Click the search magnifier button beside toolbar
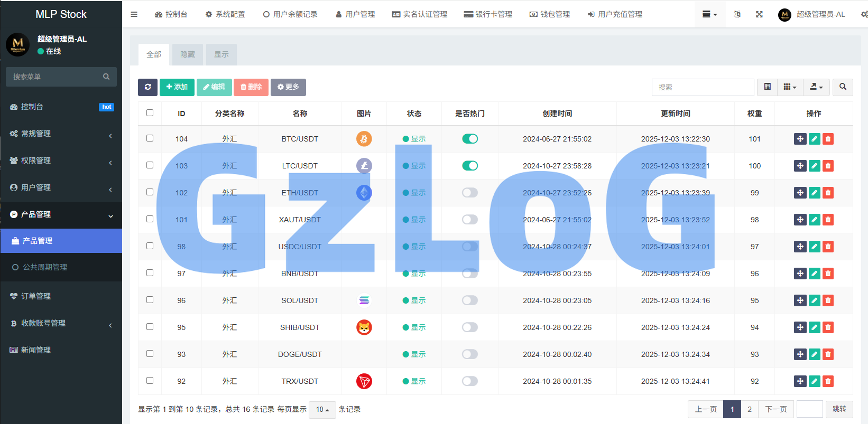Image resolution: width=868 pixels, height=424 pixels. click(x=843, y=87)
